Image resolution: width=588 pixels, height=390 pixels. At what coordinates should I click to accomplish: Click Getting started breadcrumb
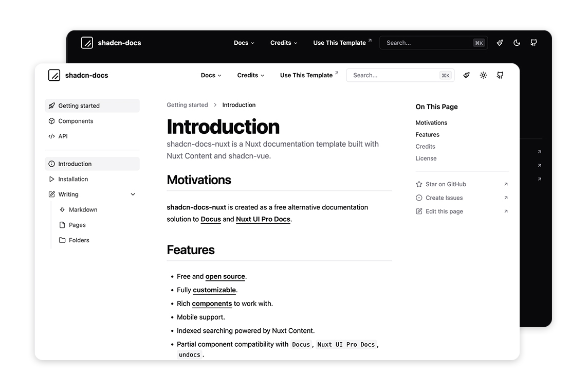pyautogui.click(x=187, y=105)
